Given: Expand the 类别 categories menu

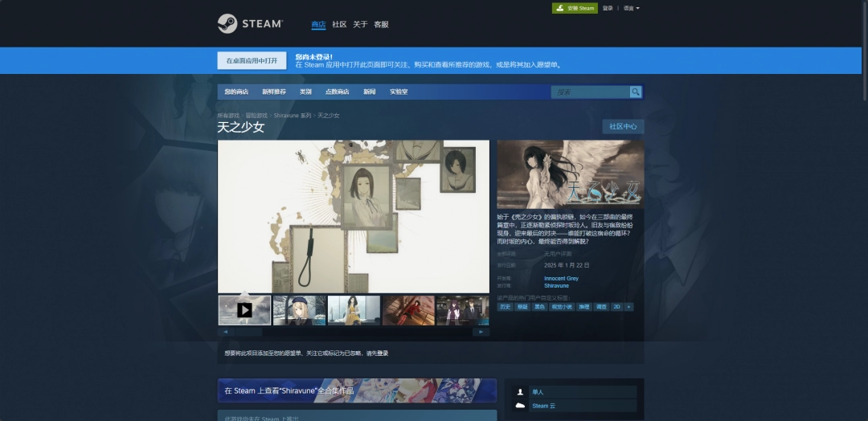Looking at the screenshot, I should [305, 92].
